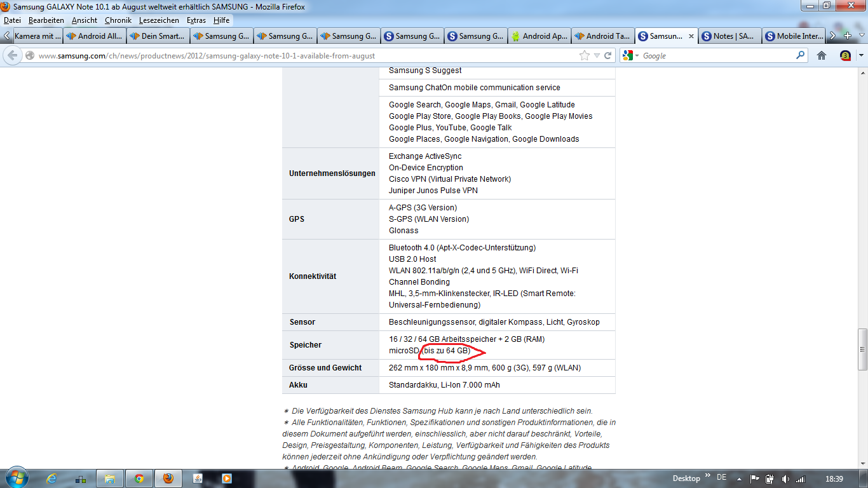The width and height of the screenshot is (868, 488).
Task: Open the media player taskbar icon
Action: click(x=227, y=478)
